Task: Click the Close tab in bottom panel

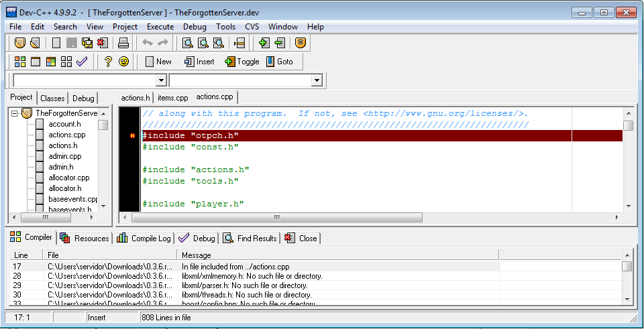Action: (x=301, y=239)
